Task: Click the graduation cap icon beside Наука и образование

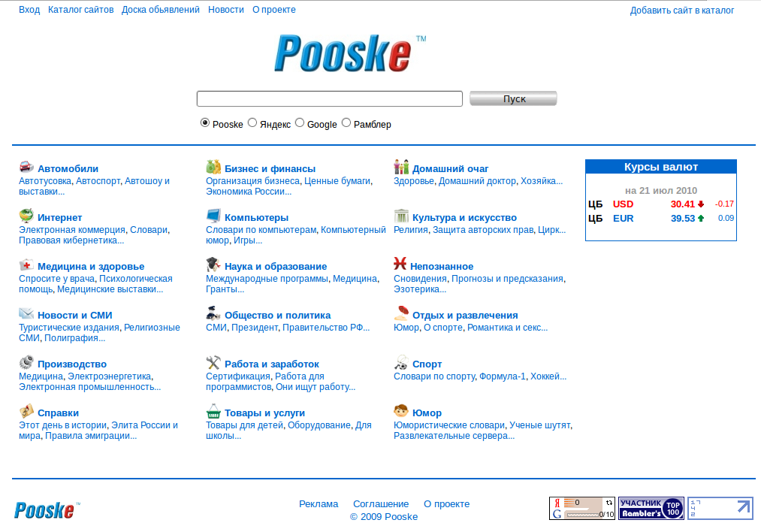Action: tap(213, 264)
